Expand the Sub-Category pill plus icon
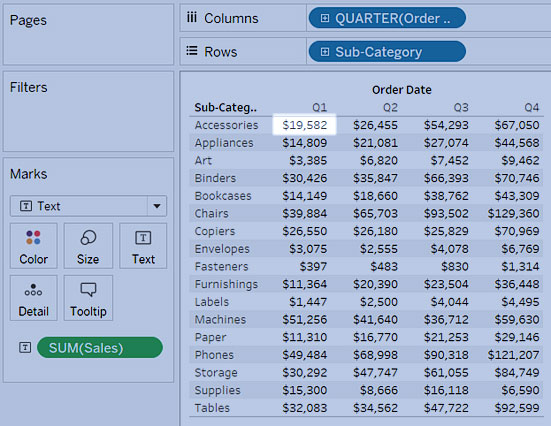Screen dimensions: 551x426 (x=325, y=52)
